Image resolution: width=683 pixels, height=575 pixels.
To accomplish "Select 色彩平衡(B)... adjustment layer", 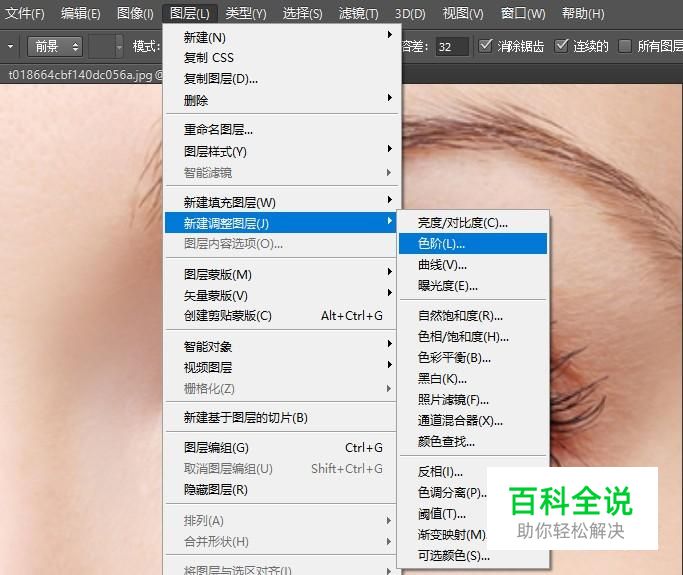I will tap(473, 357).
